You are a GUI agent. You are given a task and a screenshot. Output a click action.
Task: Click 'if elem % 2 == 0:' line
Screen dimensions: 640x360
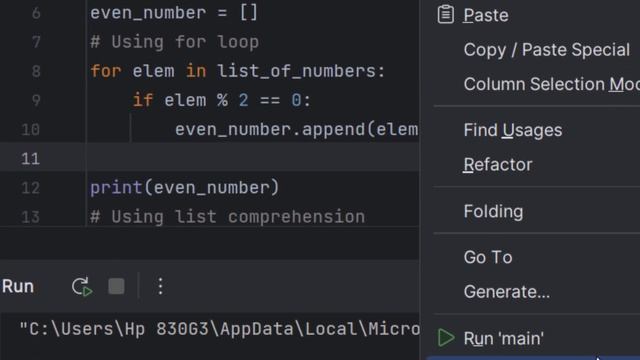coord(222,100)
